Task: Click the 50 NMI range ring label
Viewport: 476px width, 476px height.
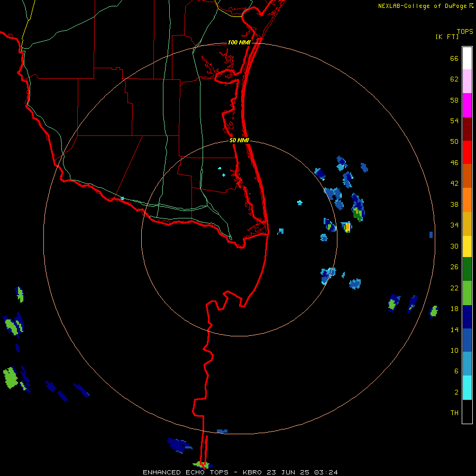Action: point(239,140)
